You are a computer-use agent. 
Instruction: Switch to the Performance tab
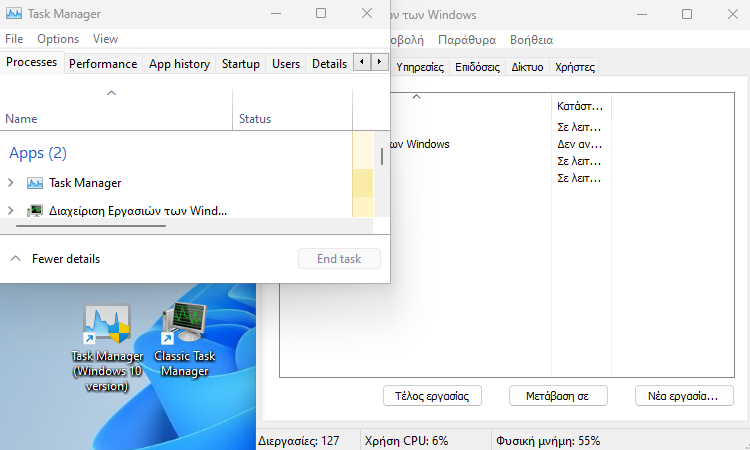click(103, 64)
